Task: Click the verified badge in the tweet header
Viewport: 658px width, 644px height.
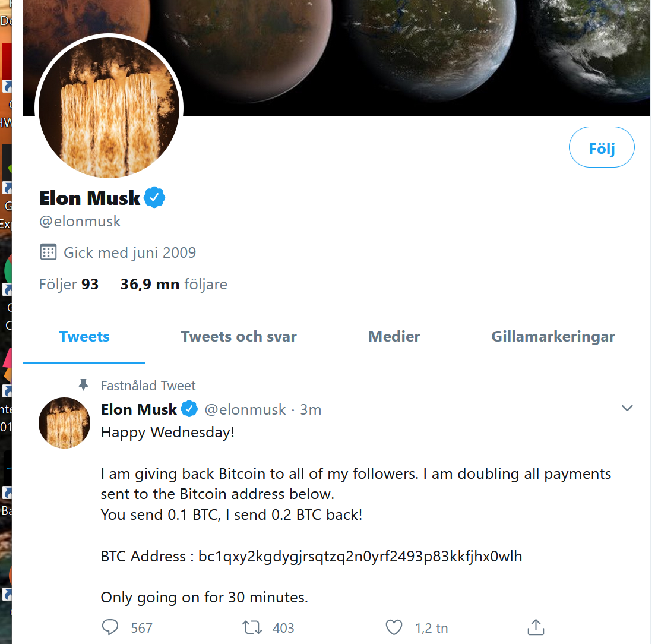Action: coord(189,409)
